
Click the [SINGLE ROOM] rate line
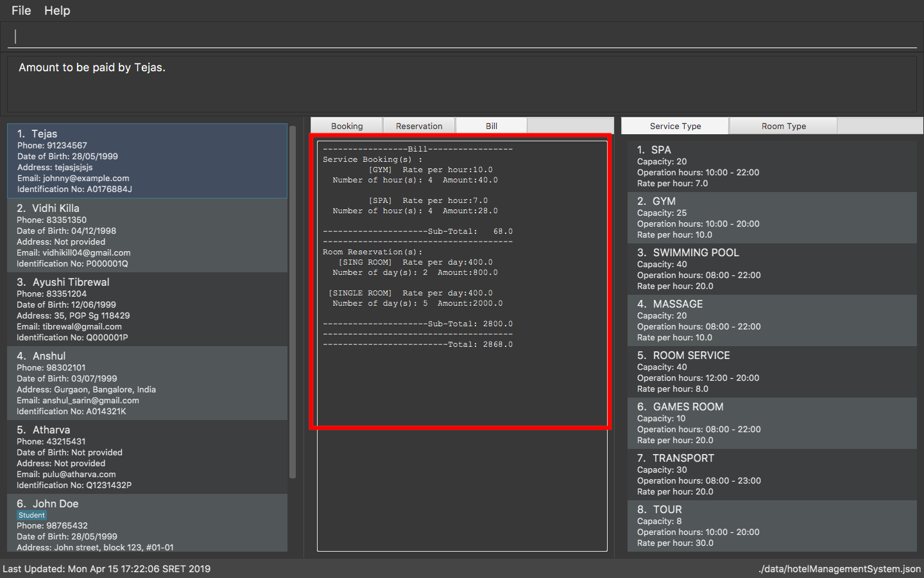pyautogui.click(x=411, y=293)
